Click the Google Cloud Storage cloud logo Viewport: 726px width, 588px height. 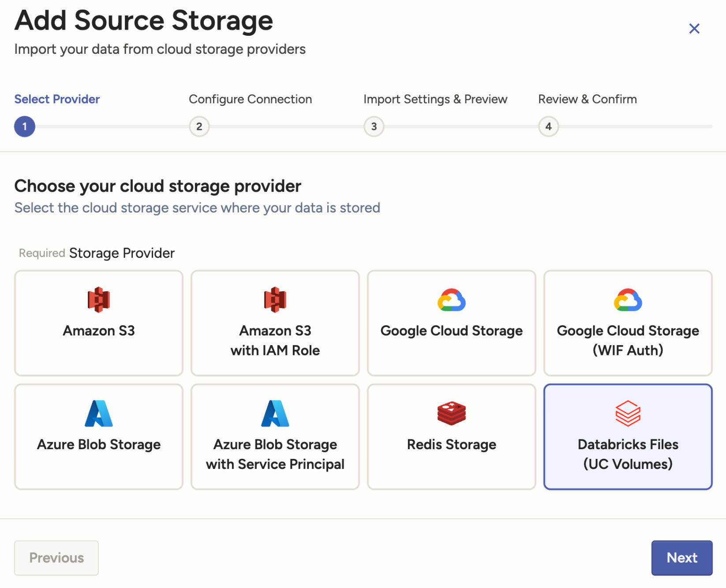tap(452, 300)
